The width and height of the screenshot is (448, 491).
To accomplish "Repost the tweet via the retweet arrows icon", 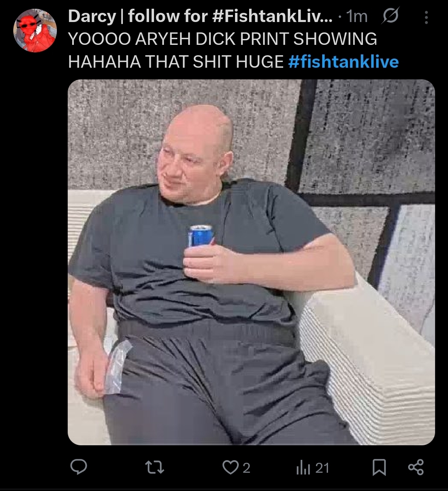I will coord(154,467).
